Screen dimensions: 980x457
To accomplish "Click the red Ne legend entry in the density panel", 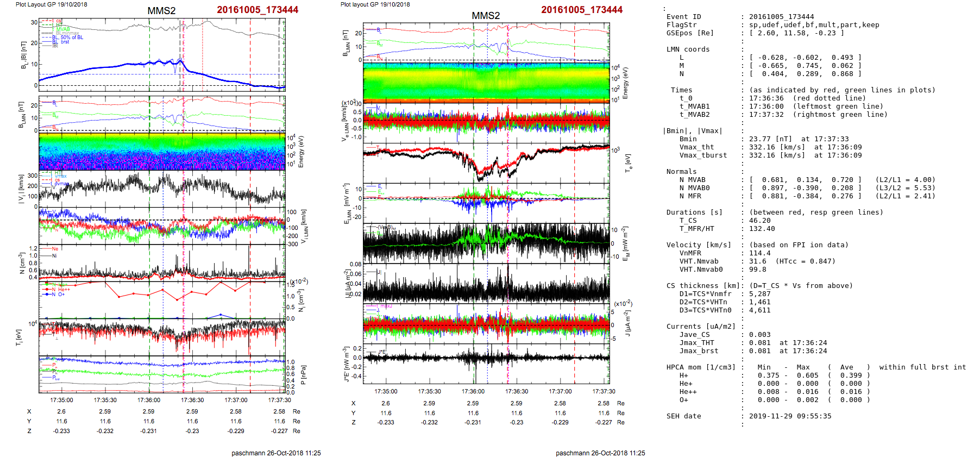I will [x=54, y=249].
